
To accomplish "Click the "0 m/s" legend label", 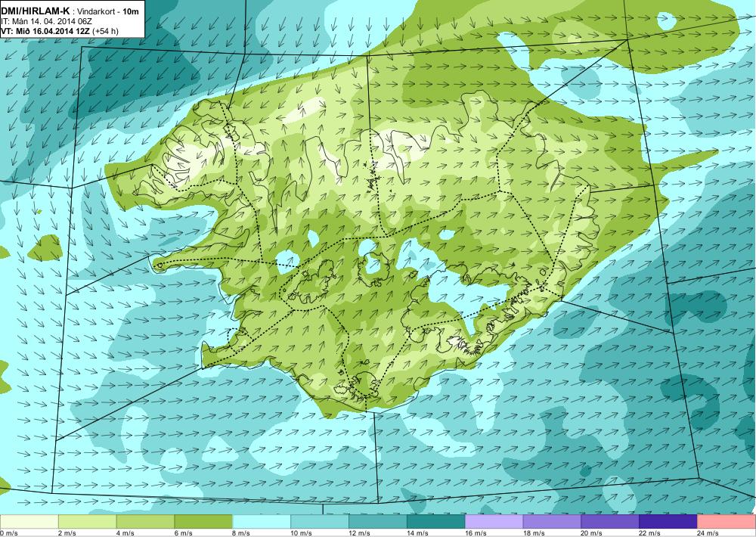I will tap(8, 533).
